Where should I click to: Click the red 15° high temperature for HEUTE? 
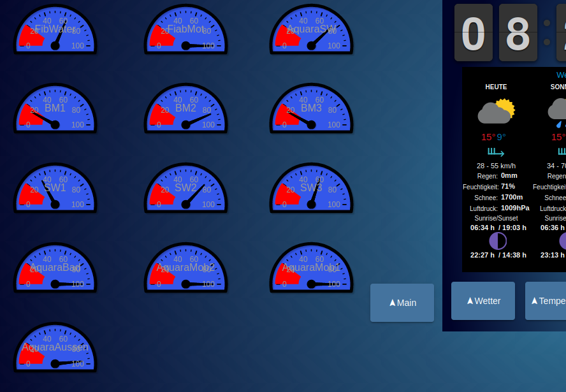(488, 137)
